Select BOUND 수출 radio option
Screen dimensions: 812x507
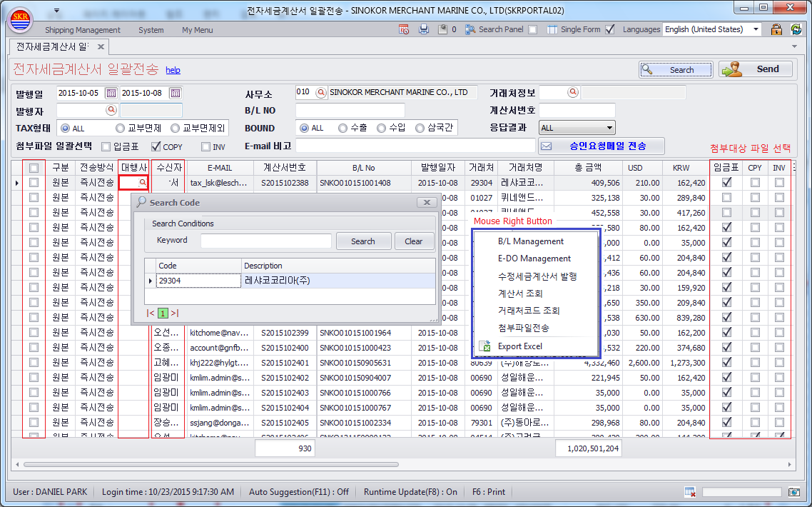click(342, 128)
